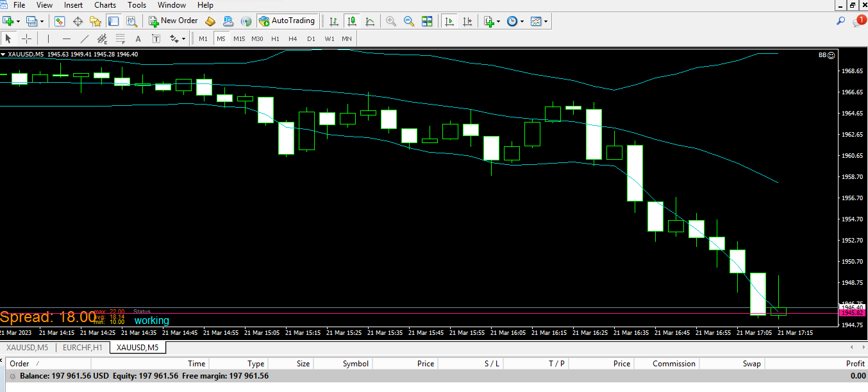Click the MQL5 community cloud icon

click(228, 21)
